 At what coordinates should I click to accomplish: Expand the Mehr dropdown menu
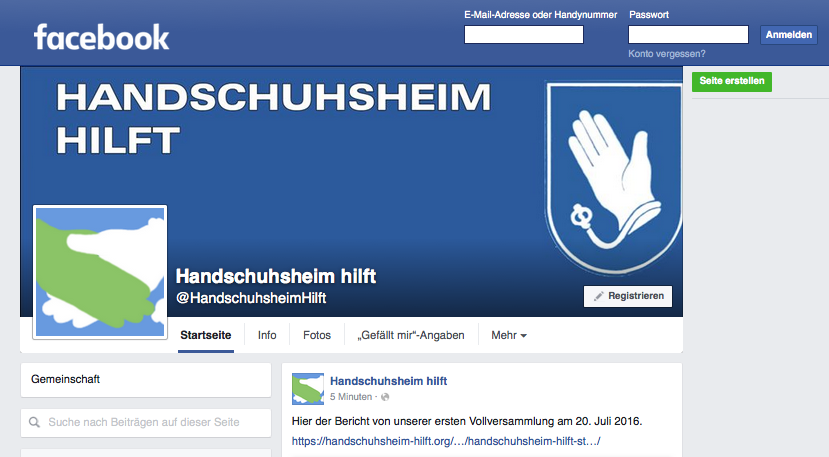coord(509,335)
